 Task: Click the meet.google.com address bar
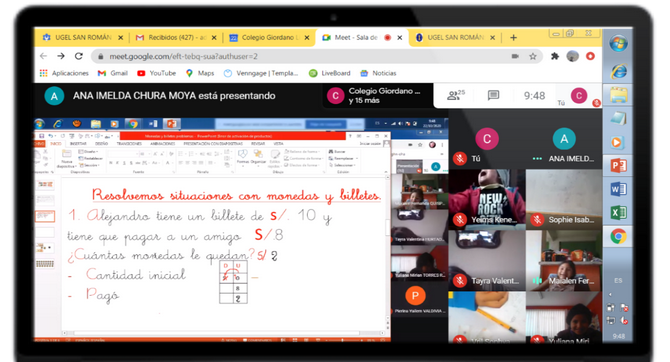coord(299,56)
